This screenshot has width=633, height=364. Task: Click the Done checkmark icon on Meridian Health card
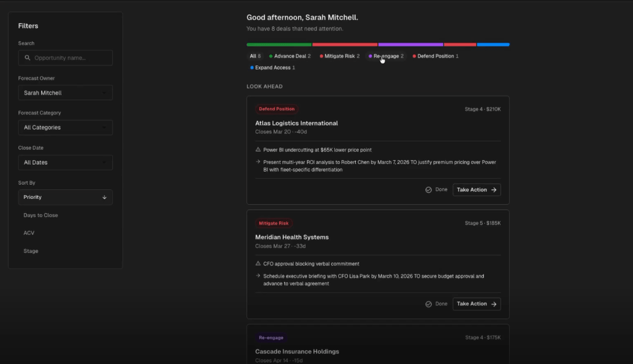pos(428,304)
